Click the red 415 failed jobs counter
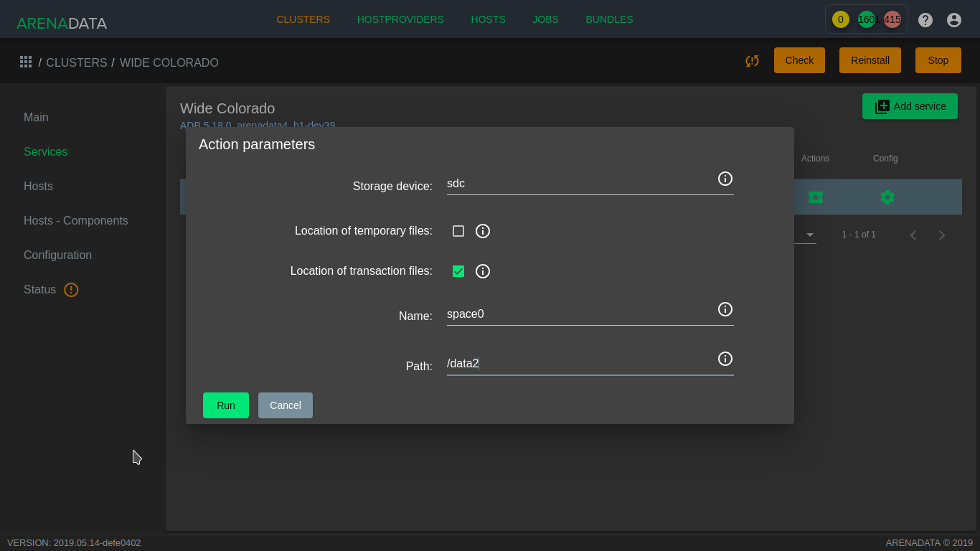This screenshot has width=980, height=551. click(x=892, y=19)
